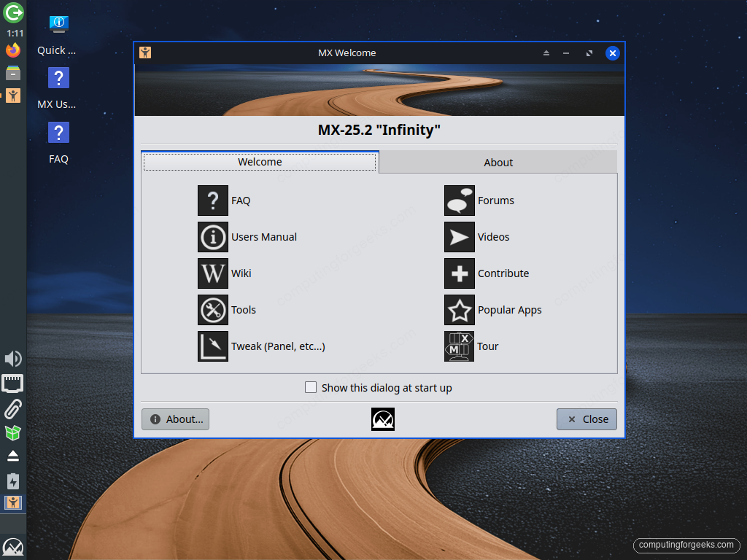The image size is (747, 560).
Task: Click the 'Tools' label text
Action: point(244,309)
